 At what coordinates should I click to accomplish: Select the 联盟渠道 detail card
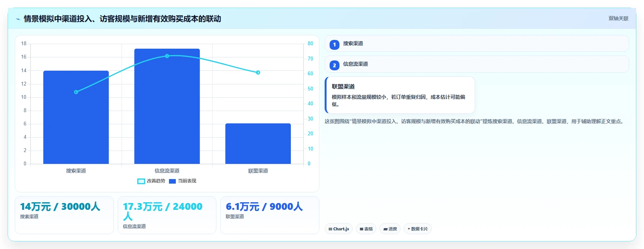coord(400,95)
